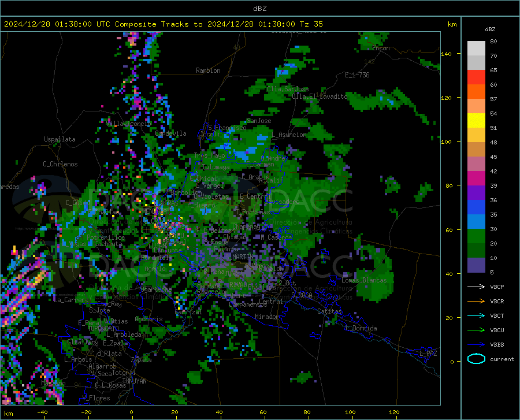This screenshot has height=420, width=520.
Task: Click the C_Chilenos map label
Action: 60,164
